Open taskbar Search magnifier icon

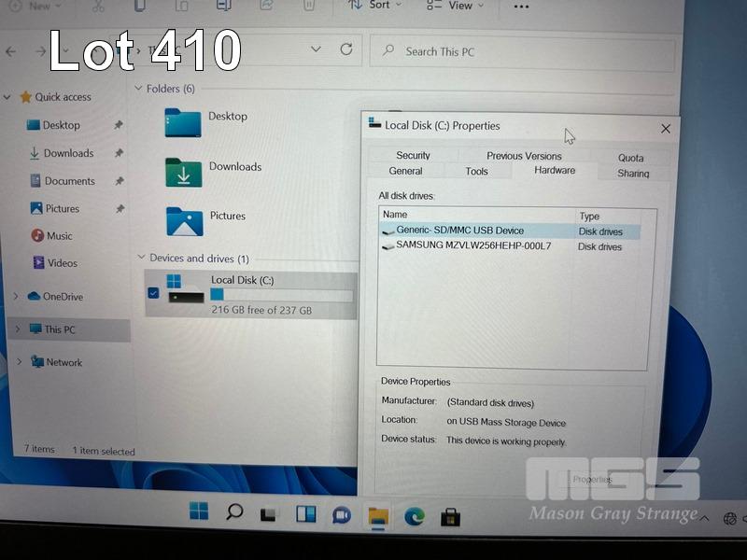pos(234,511)
